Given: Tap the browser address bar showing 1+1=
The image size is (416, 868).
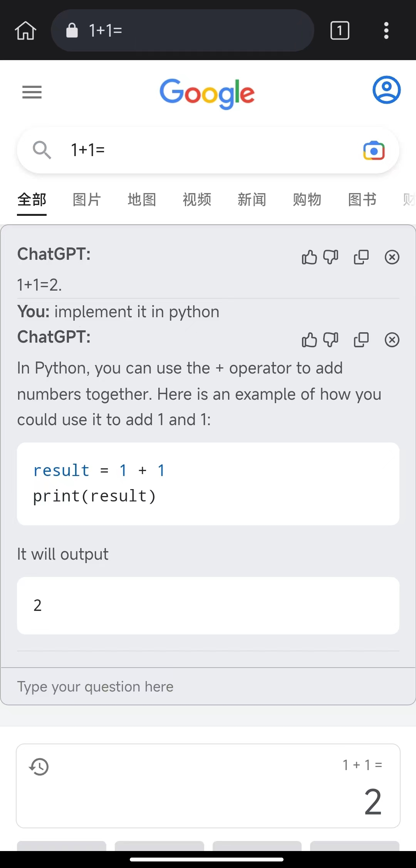Looking at the screenshot, I should click(x=183, y=30).
